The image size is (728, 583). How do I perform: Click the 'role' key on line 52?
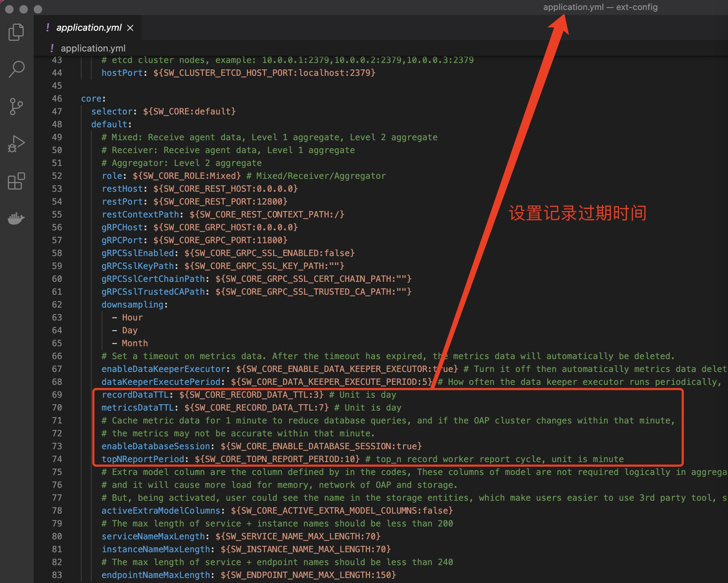112,176
